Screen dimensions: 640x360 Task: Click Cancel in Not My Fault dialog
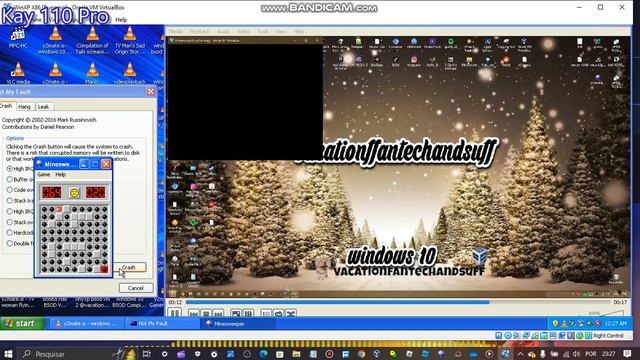(136, 288)
